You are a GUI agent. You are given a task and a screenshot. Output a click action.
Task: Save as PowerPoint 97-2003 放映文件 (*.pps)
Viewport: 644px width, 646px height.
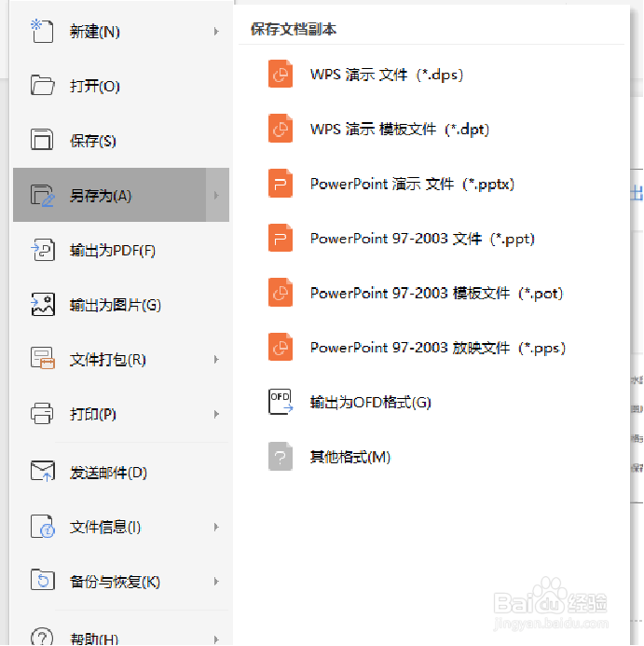pyautogui.click(x=438, y=348)
